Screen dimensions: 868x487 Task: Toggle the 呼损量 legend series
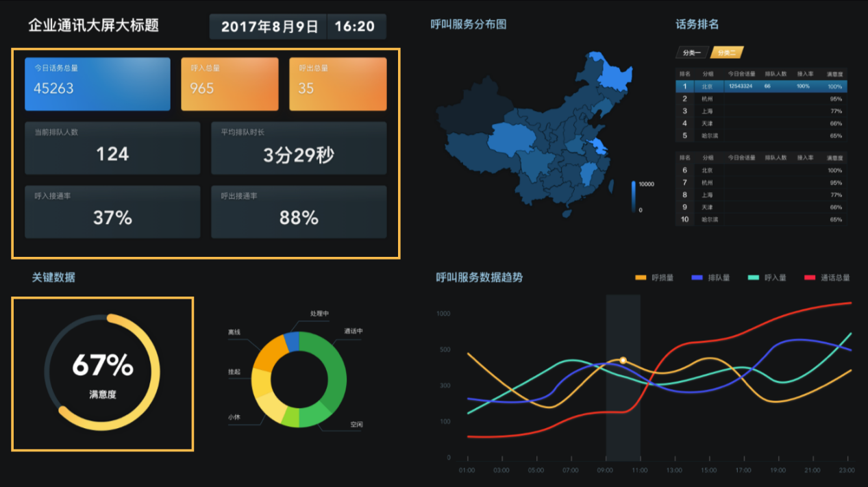[655, 277]
